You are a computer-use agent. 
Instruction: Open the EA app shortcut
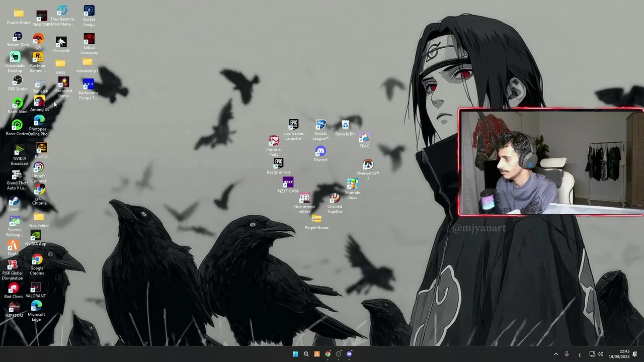[38, 42]
